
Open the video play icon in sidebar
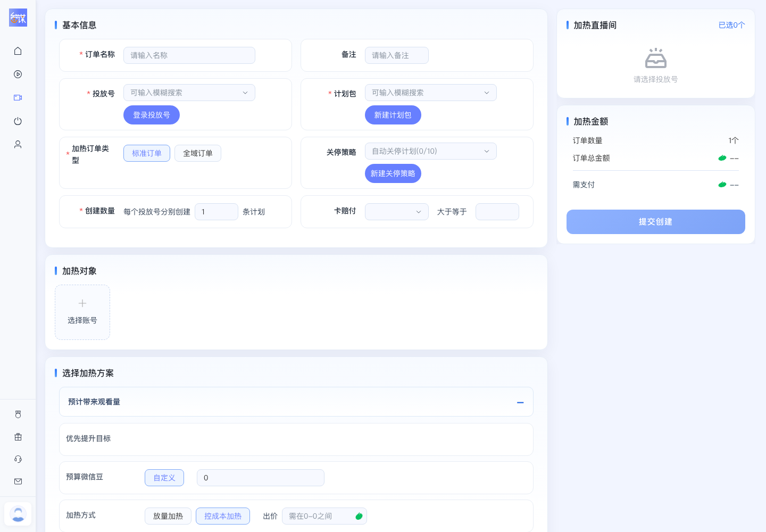(x=18, y=74)
